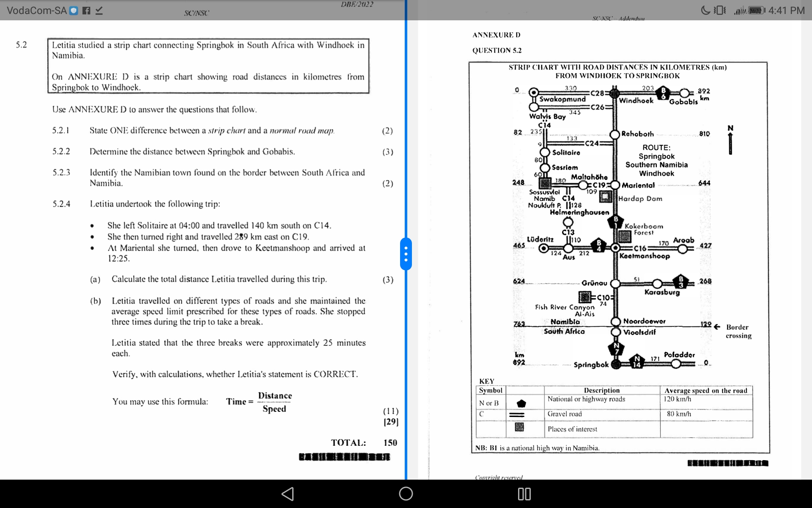
Task: Tap the B4 pentagon marker near Aus
Action: click(598, 245)
